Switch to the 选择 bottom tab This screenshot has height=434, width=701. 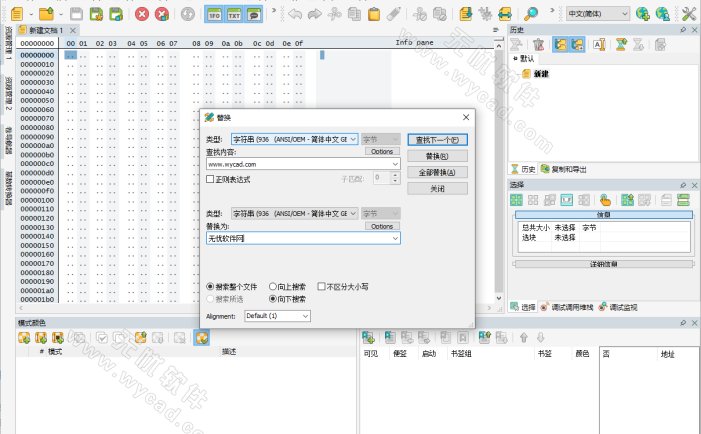point(523,307)
